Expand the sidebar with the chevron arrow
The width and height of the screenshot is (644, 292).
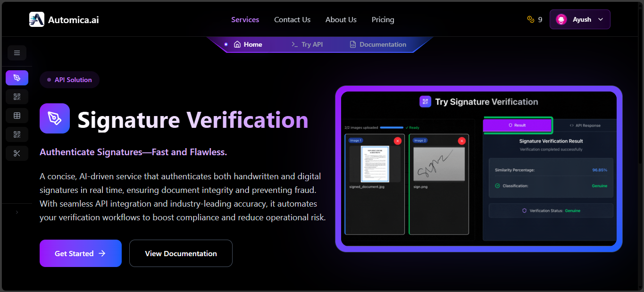[17, 212]
